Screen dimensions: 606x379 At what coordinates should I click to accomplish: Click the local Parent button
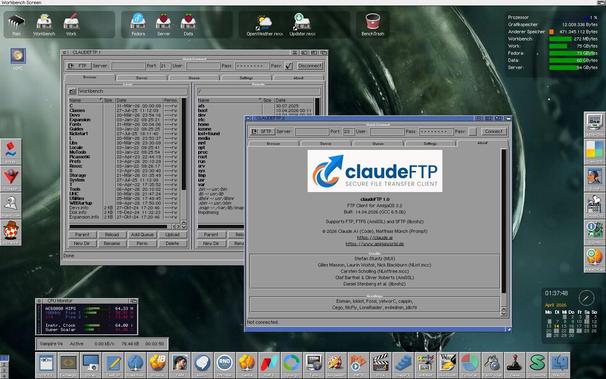point(82,235)
